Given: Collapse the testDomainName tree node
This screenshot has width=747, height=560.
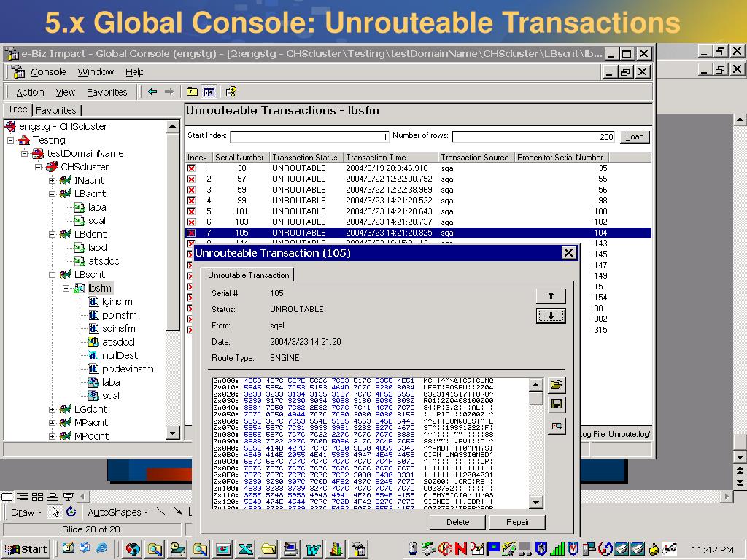Looking at the screenshot, I should [24, 153].
